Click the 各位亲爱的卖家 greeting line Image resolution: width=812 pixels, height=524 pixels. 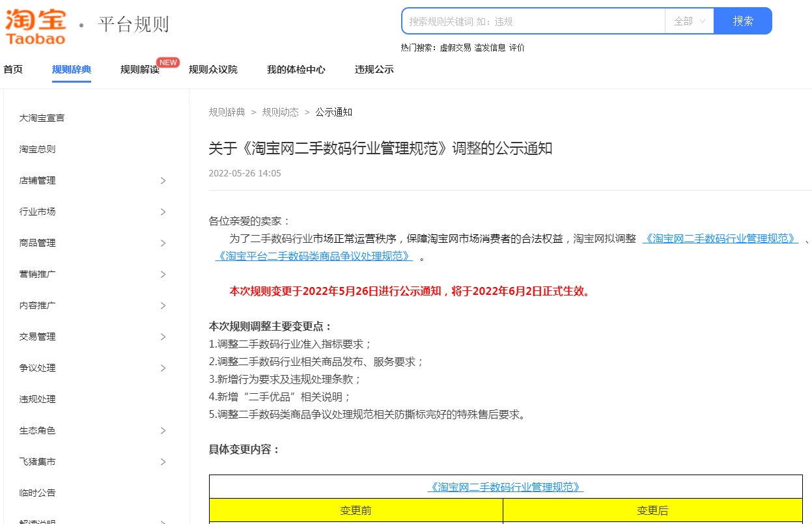(x=249, y=221)
